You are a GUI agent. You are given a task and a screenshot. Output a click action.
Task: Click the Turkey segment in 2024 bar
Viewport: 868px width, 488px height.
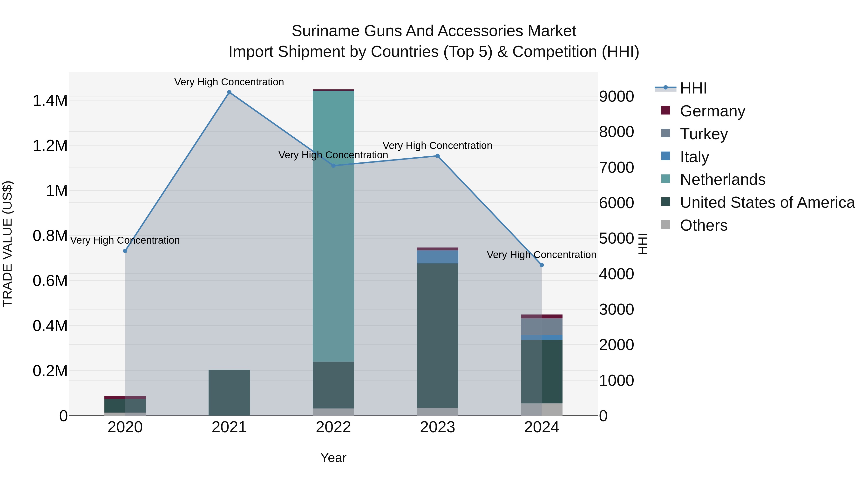pos(542,327)
